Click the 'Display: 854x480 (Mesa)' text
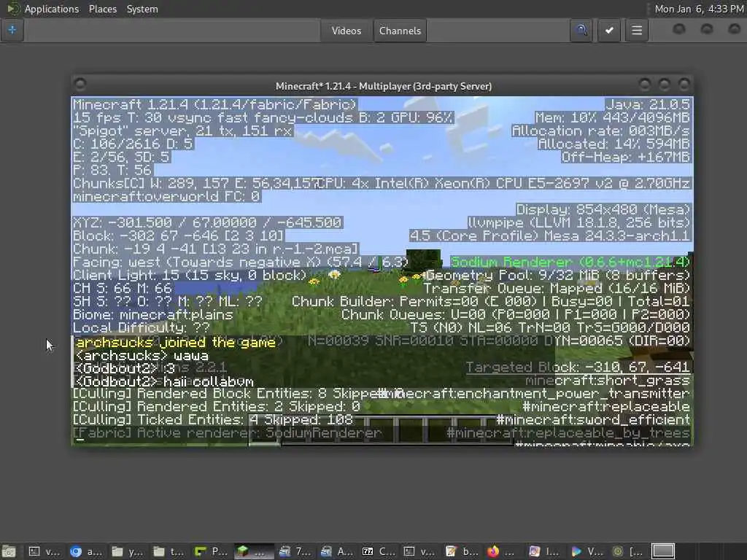Screen dimensions: 747x560 603,209
